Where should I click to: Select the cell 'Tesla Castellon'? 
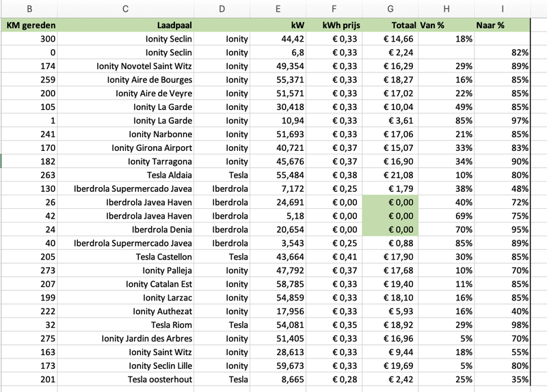tap(126, 257)
